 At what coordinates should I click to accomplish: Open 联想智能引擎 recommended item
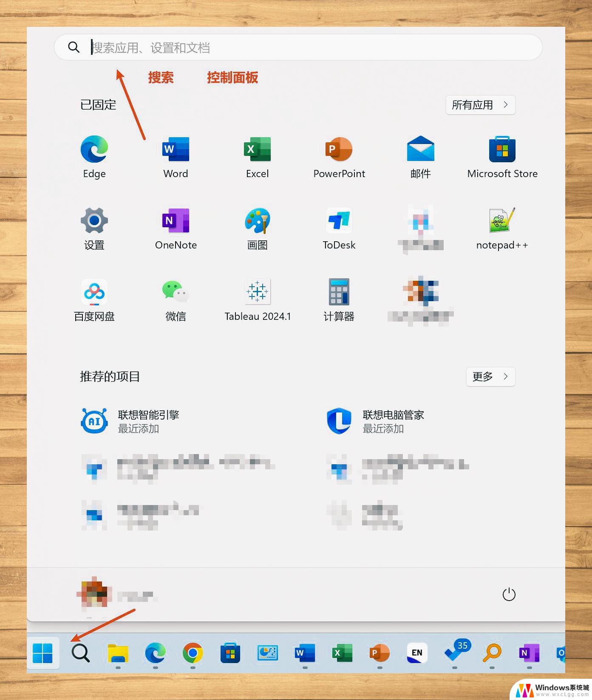130,421
